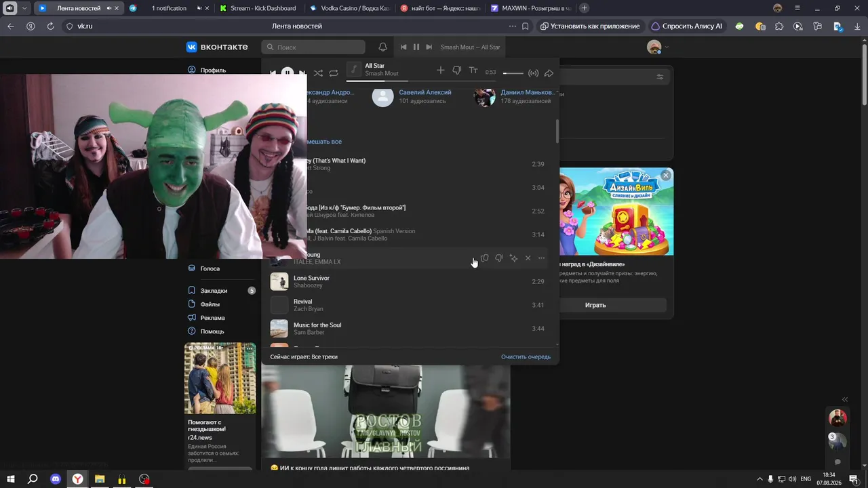Expand the VK profile account menu
This screenshot has width=868, height=488.
click(658, 47)
